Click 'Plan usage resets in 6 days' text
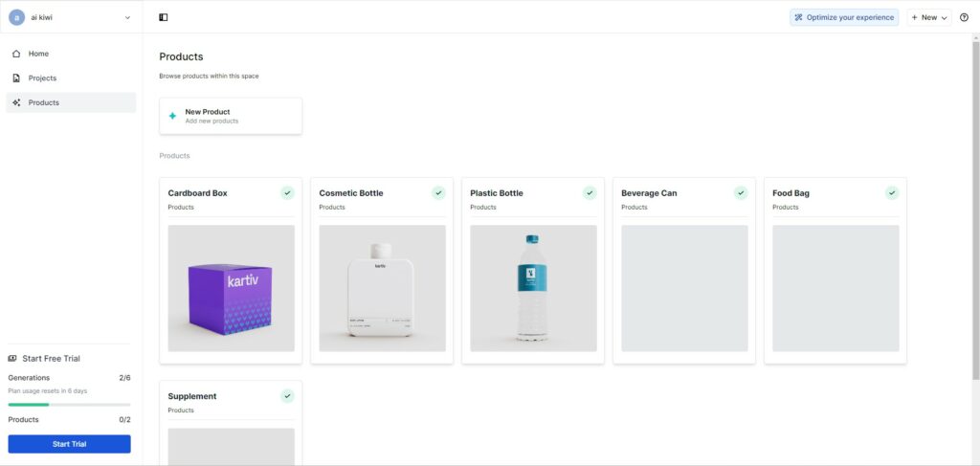The height and width of the screenshot is (466, 980). 48,391
